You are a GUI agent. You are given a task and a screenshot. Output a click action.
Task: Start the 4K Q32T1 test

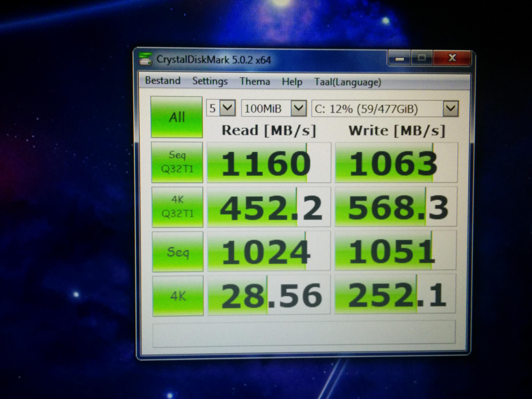[x=177, y=207]
